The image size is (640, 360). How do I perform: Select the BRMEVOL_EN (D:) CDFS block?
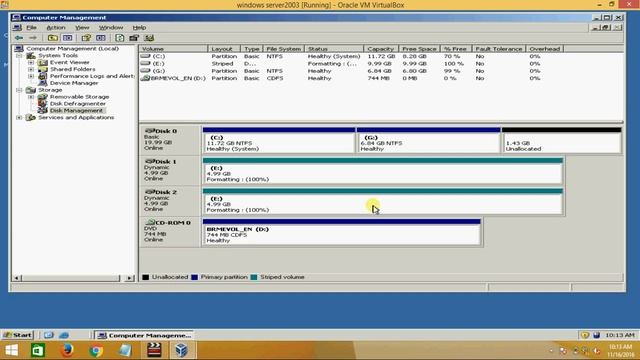(x=342, y=232)
